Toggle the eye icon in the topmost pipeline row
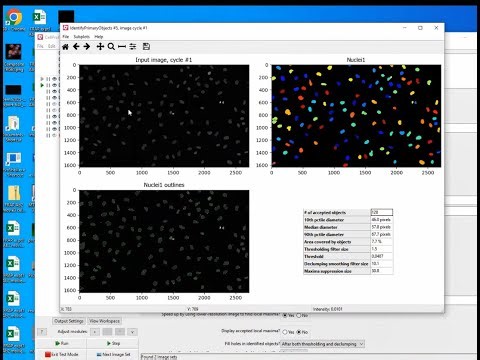This screenshot has width=480, height=360. pyautogui.click(x=55, y=79)
